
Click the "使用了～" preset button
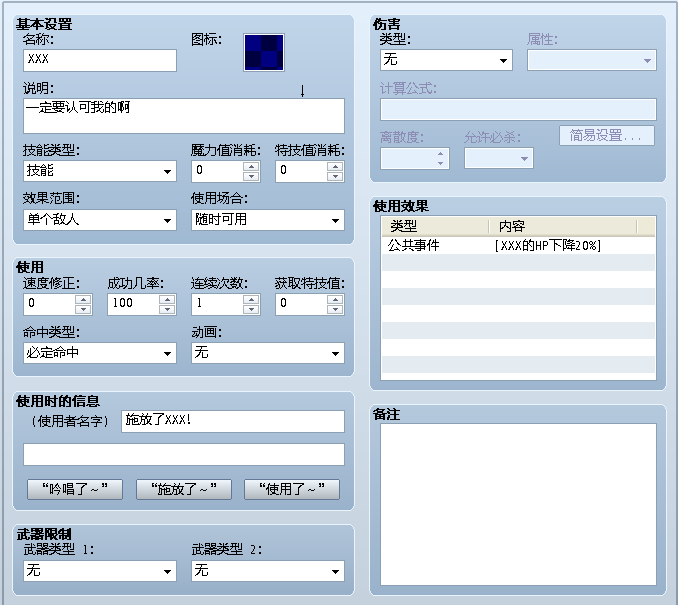point(292,489)
